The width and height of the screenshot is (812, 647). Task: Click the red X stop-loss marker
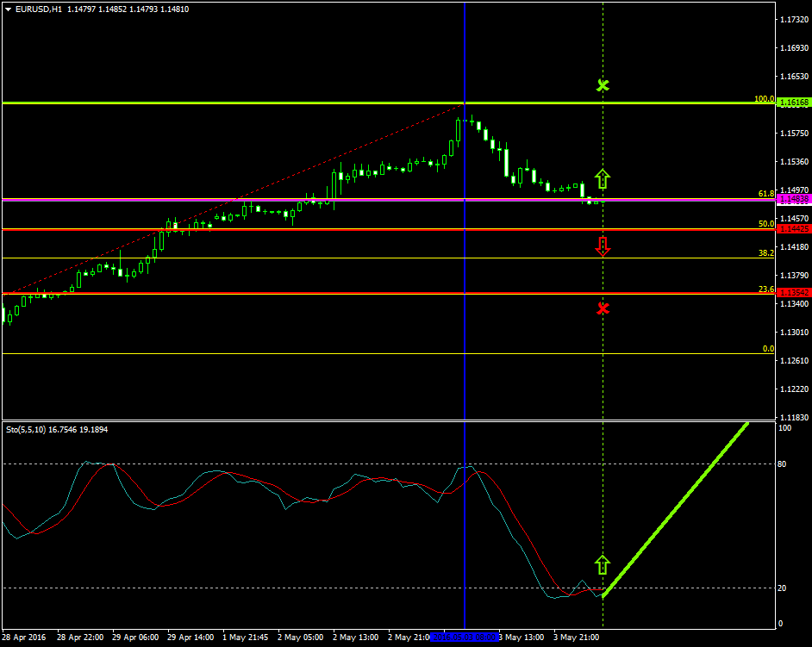(x=602, y=309)
